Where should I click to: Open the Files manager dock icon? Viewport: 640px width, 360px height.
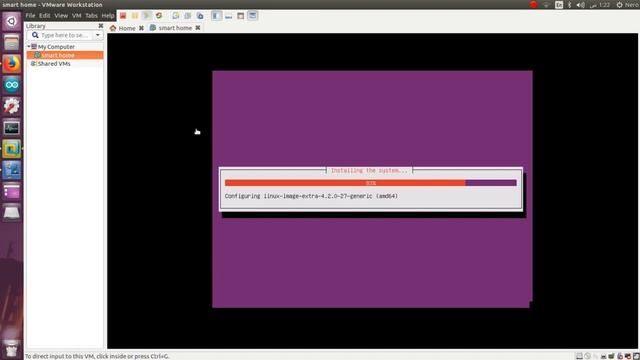point(11,42)
